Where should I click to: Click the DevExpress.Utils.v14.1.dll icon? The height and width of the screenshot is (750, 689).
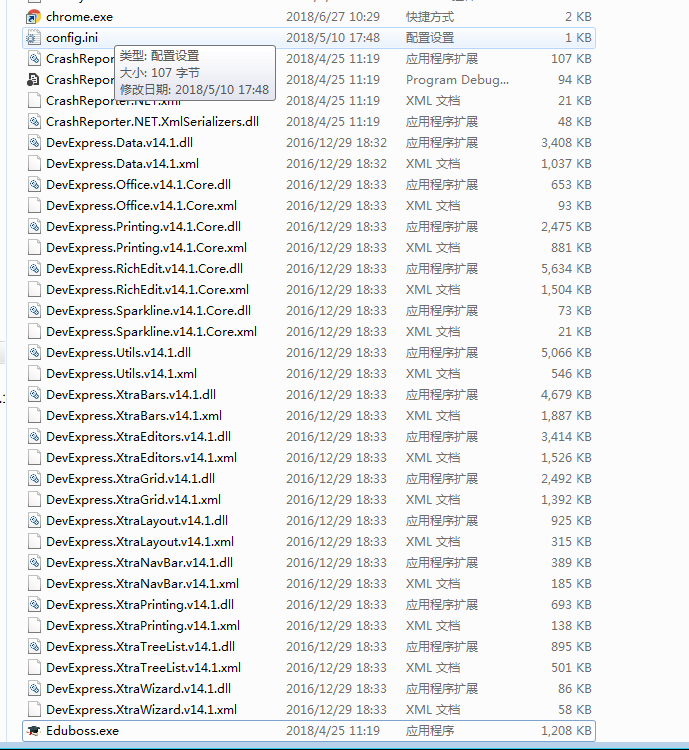tap(33, 353)
